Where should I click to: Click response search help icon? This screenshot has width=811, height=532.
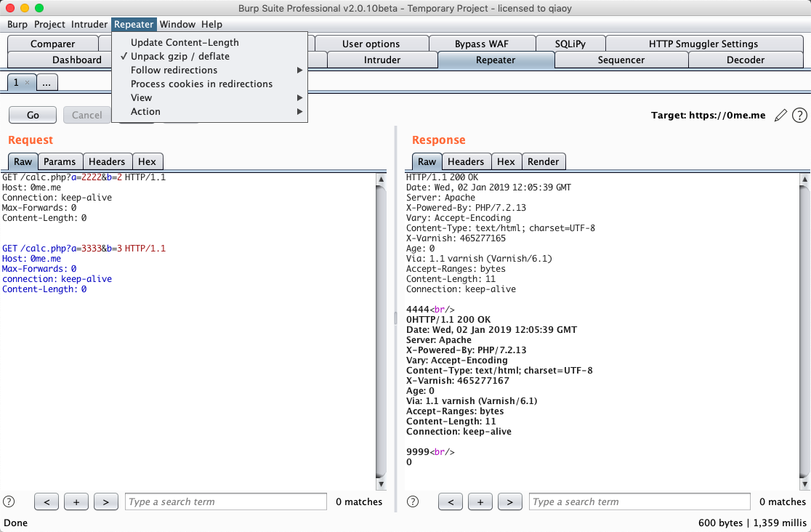tap(413, 501)
